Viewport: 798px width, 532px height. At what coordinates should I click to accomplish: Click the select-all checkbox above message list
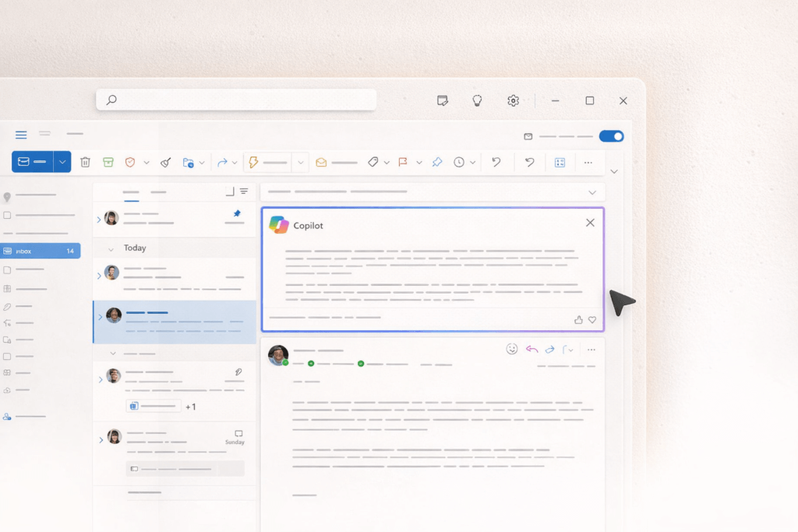(x=229, y=192)
